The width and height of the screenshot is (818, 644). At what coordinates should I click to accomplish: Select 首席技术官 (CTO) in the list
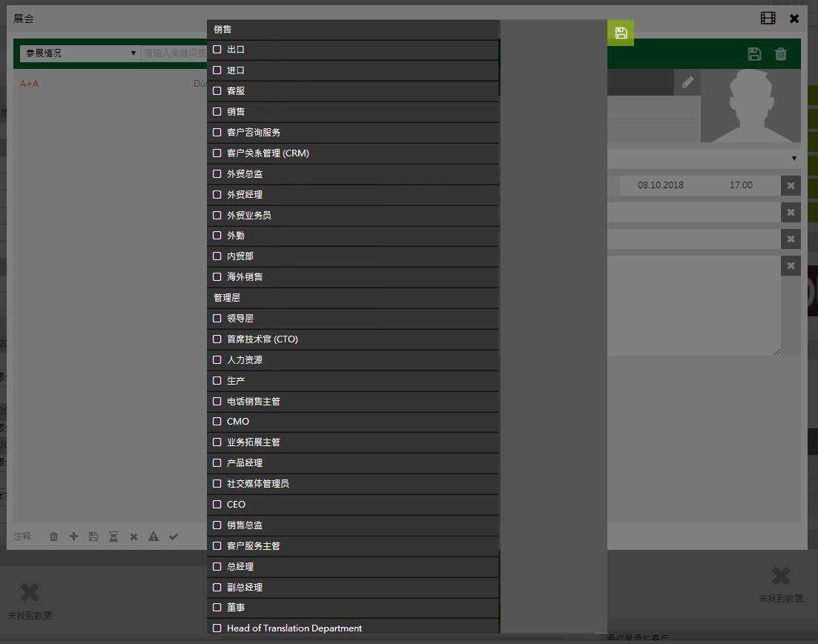click(x=263, y=339)
